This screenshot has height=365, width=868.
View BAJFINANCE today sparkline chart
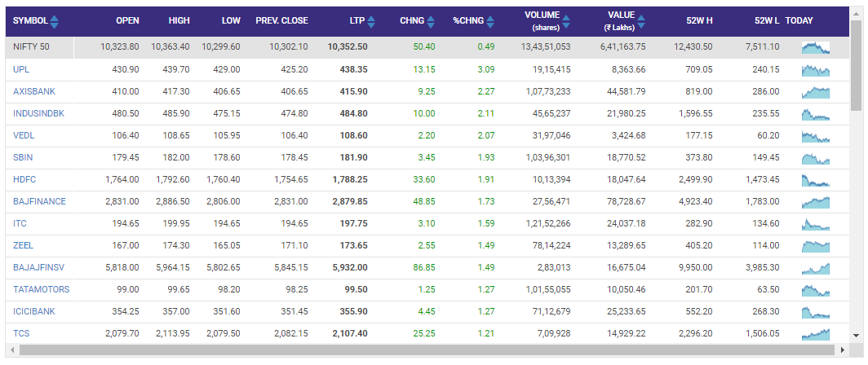(x=816, y=202)
